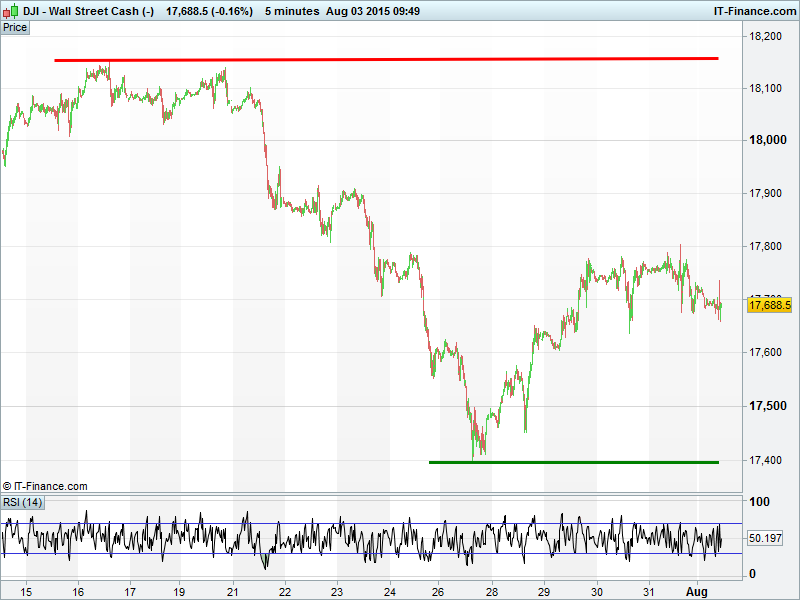Viewport: 800px width, 600px height.
Task: Open the RSI (14) indicator label
Action: click(x=22, y=503)
